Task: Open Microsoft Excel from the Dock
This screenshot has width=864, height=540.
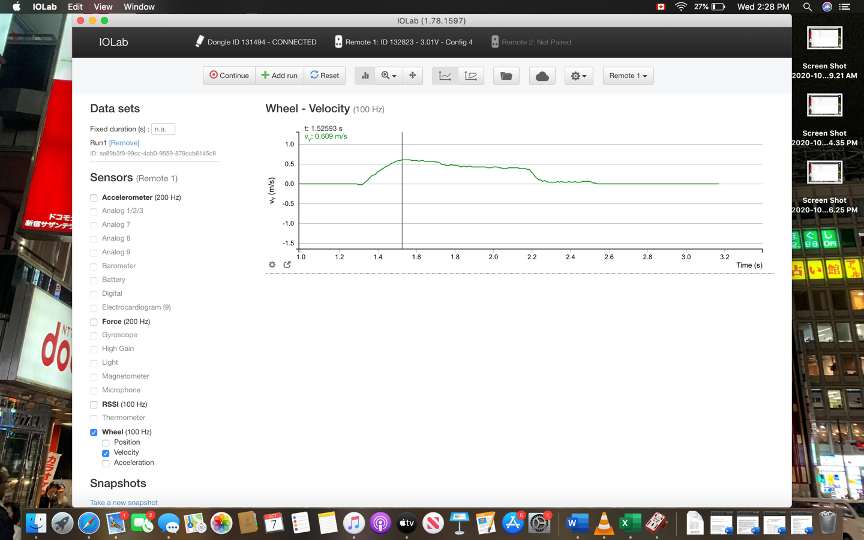Action: coord(630,523)
